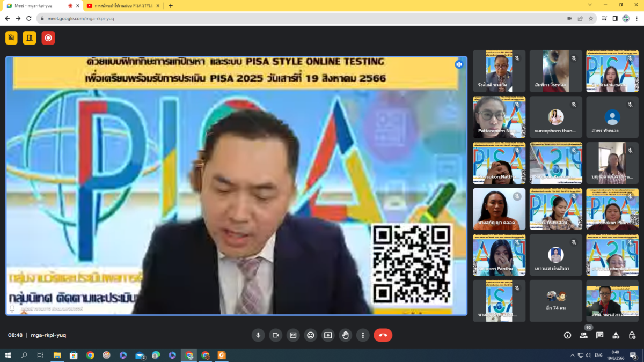The width and height of the screenshot is (644, 362).
Task: Open the Windows Start menu
Action: (8, 355)
